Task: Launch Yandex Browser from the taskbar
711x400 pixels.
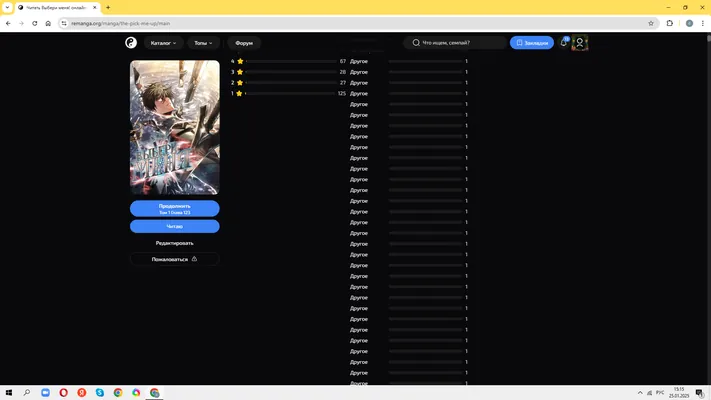Action: click(82, 393)
